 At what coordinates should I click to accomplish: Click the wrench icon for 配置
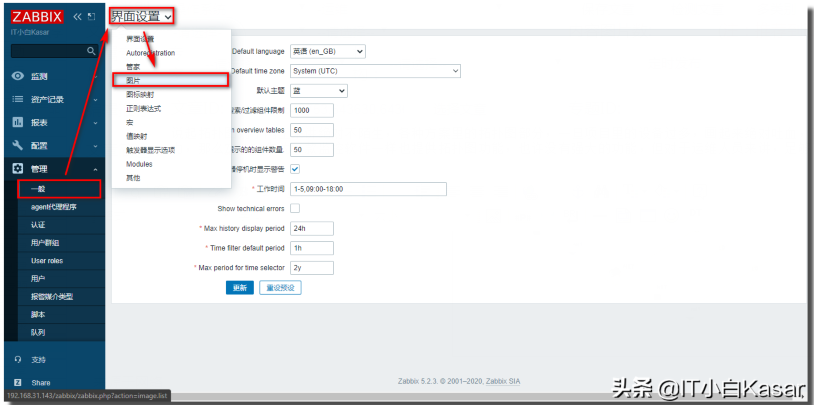pyautogui.click(x=18, y=145)
